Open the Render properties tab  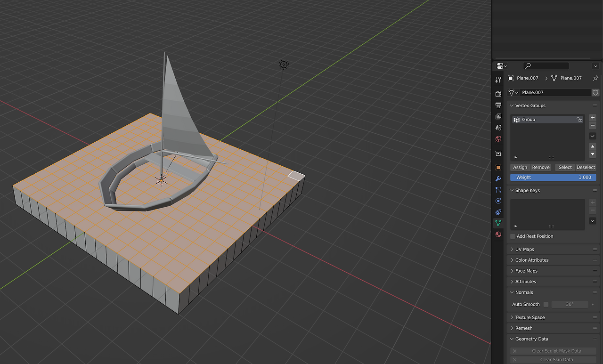coord(498,94)
